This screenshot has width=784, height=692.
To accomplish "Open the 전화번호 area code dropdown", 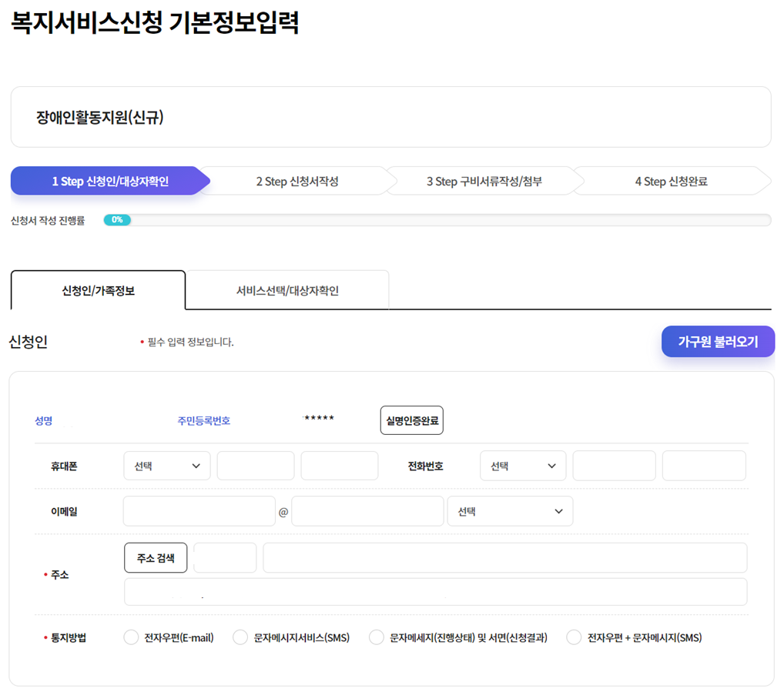I will [523, 465].
